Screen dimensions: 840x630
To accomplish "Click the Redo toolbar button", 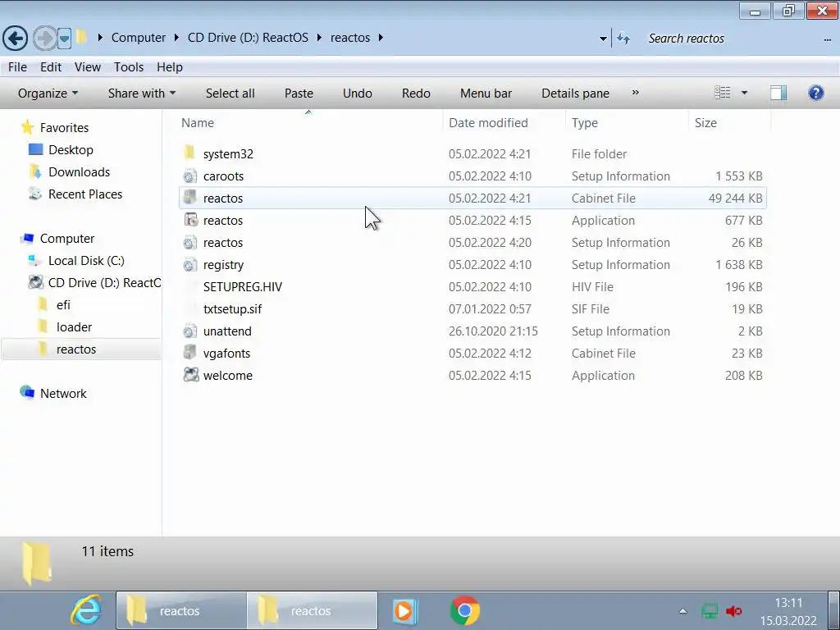I will click(416, 94).
